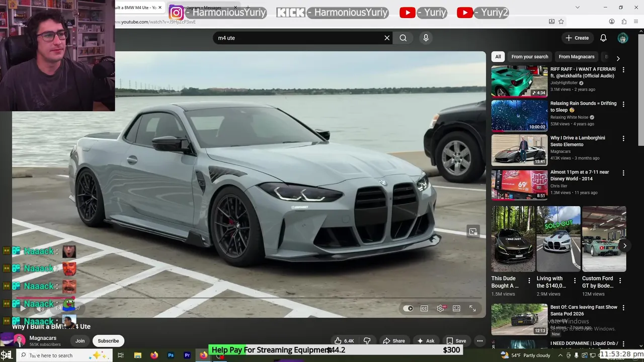This screenshot has width=644, height=362.
Task: Open Premiere Pro from the taskbar
Action: pos(187,355)
